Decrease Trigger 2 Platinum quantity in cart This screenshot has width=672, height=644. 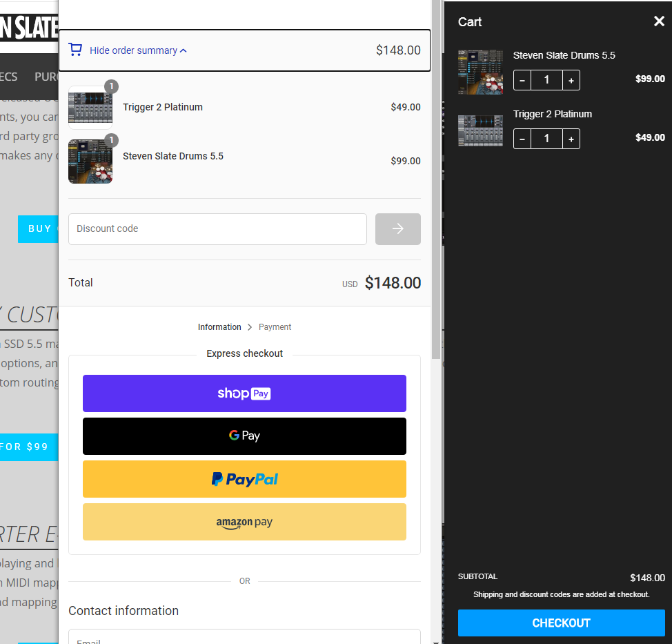coord(522,139)
